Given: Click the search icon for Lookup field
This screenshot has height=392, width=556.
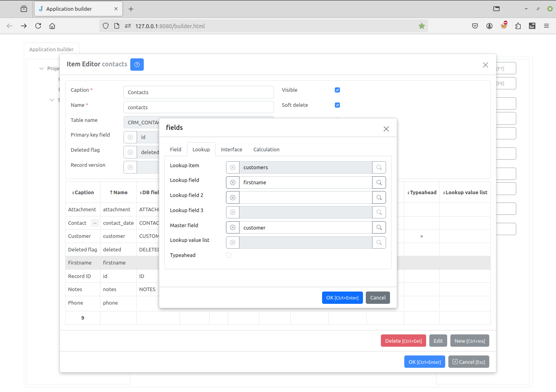Looking at the screenshot, I should coord(379,183).
